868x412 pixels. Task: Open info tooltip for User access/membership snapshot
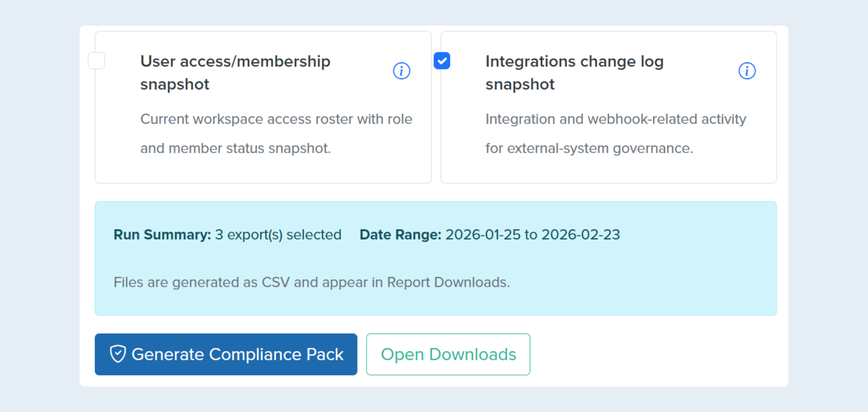pyautogui.click(x=401, y=70)
